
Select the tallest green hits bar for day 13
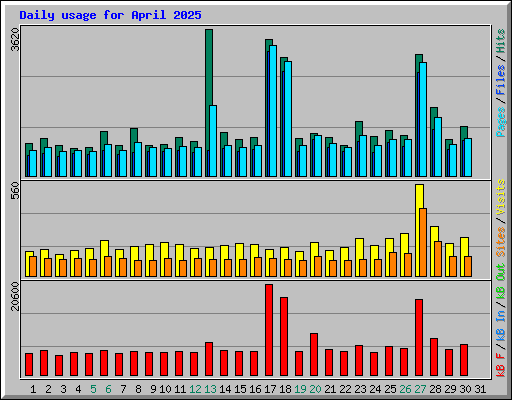coord(209,103)
